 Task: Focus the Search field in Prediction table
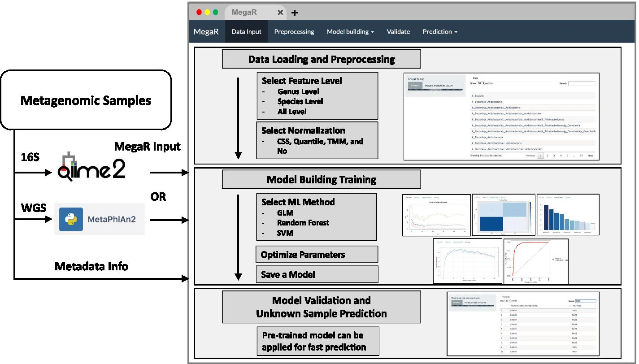point(586,301)
